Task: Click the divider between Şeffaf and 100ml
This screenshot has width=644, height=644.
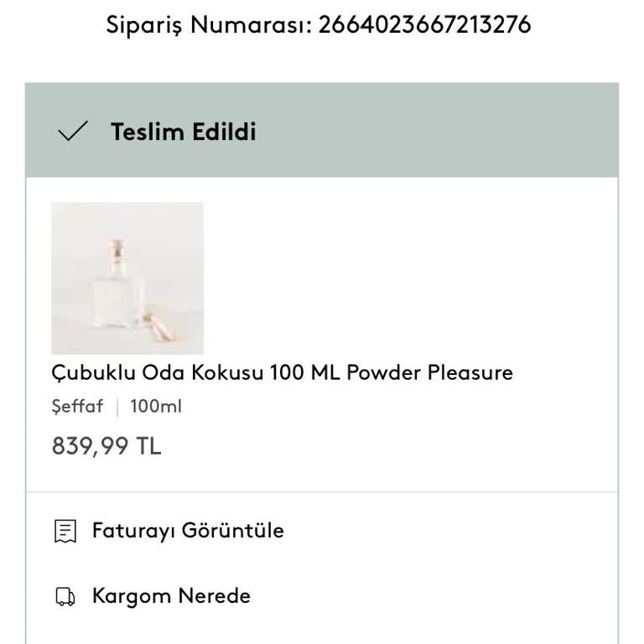Action: click(x=117, y=408)
